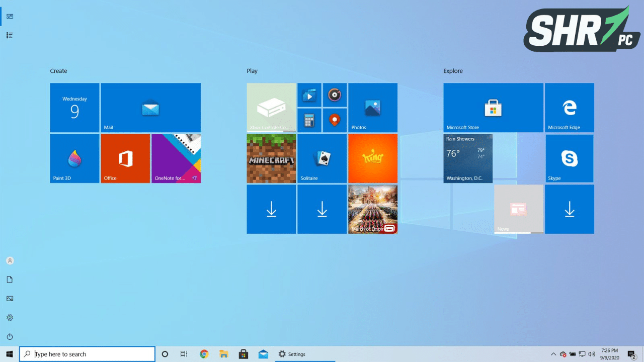Open the March of Empires tile
The width and height of the screenshot is (644, 362).
[x=373, y=209]
